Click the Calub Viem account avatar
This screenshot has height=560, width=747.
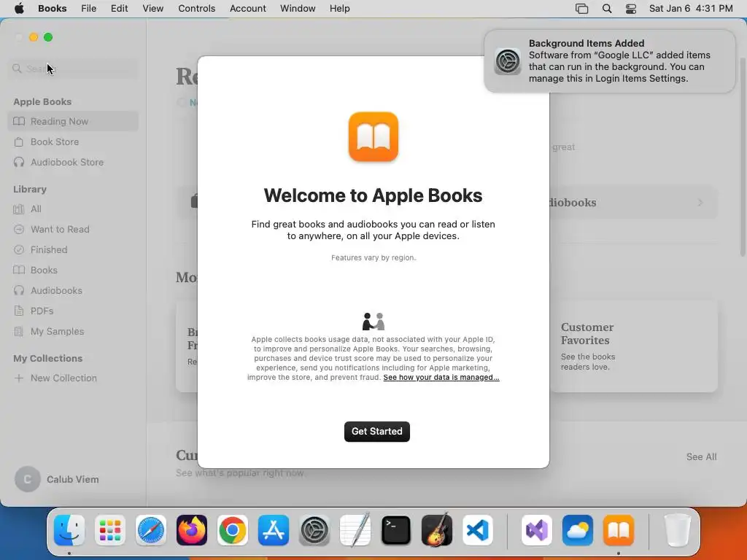[x=28, y=479]
